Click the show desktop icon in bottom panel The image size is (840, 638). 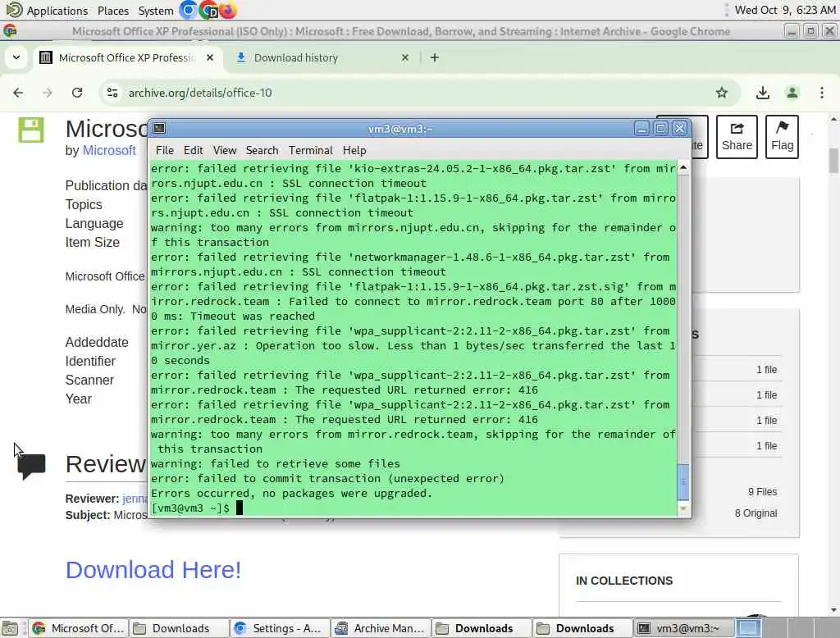tap(10, 628)
